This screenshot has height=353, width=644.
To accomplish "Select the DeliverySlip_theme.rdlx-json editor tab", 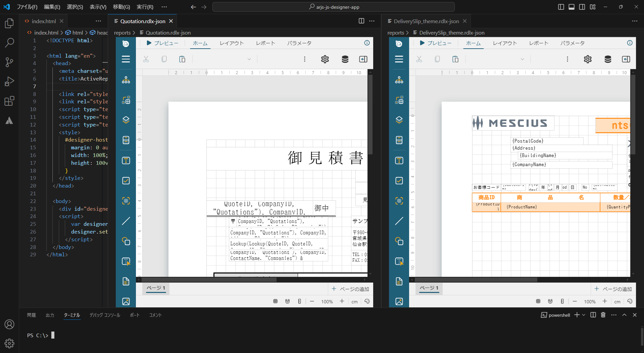I will coord(426,21).
